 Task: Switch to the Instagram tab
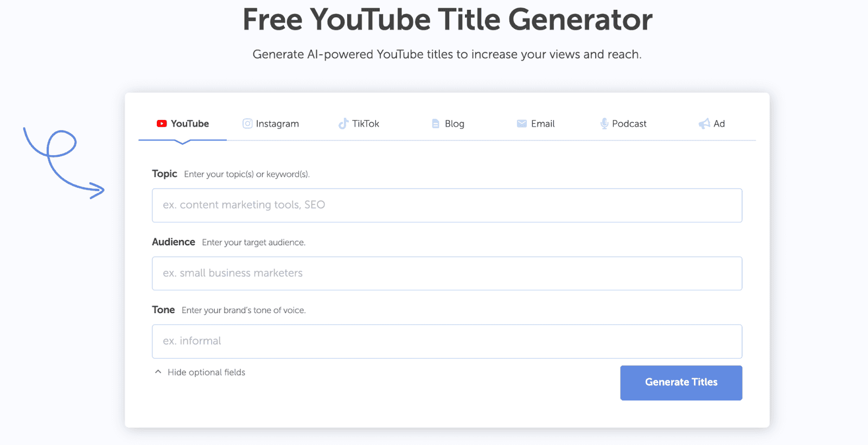(x=278, y=124)
